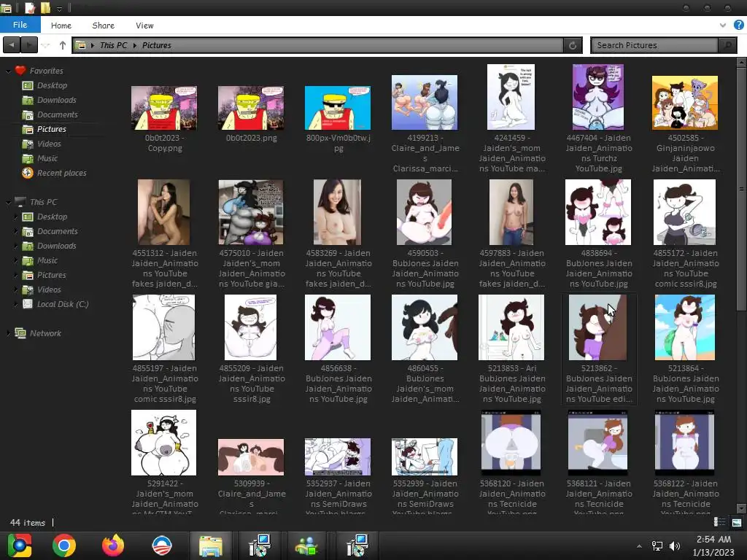Open the File tab
Image resolution: width=747 pixels, height=560 pixels.
[20, 25]
